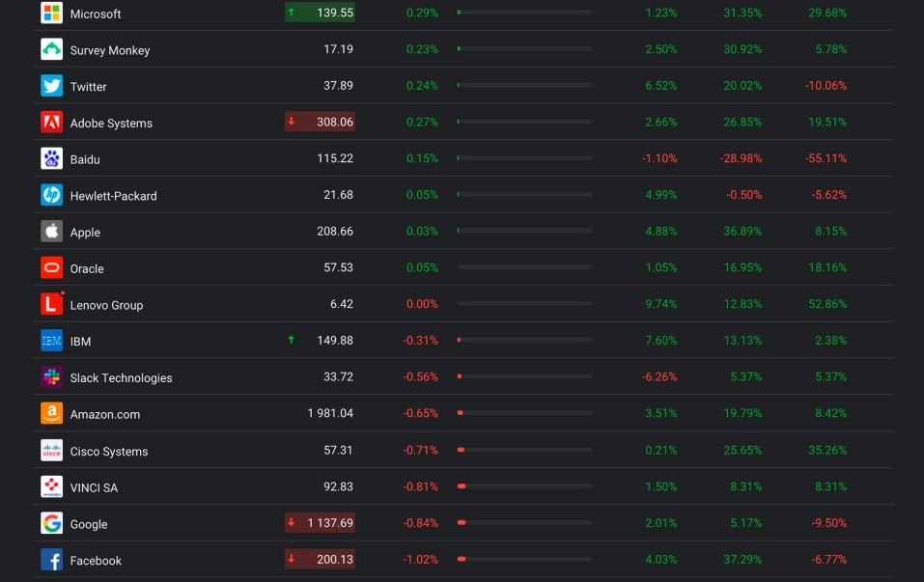Click the Survey Monkey logo icon
924x582 pixels.
(x=51, y=49)
